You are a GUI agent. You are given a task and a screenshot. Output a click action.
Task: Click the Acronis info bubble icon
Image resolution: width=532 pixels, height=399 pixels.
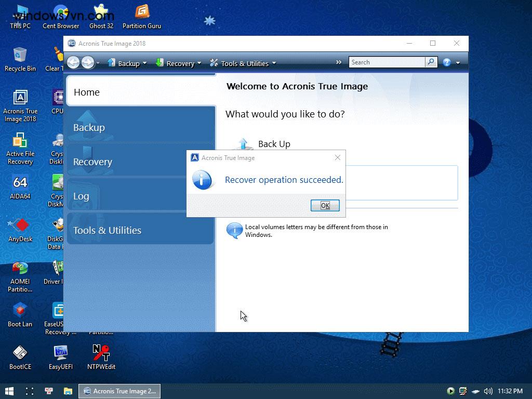[234, 231]
